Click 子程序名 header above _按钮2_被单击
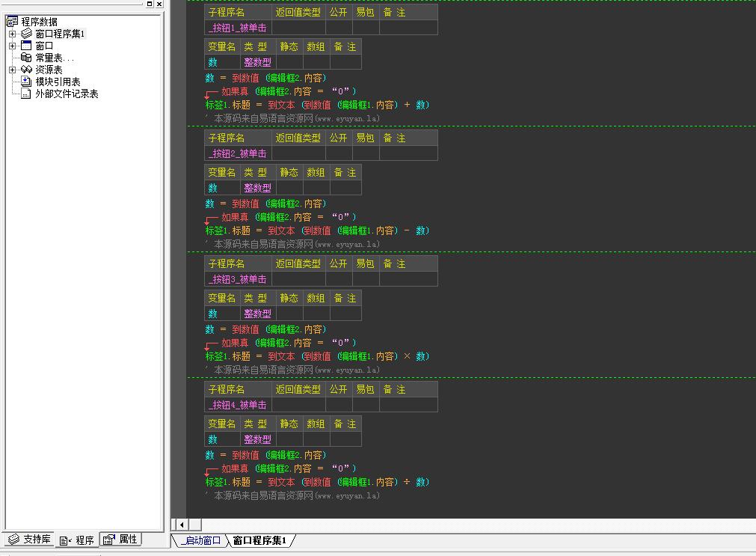 pyautogui.click(x=226, y=138)
